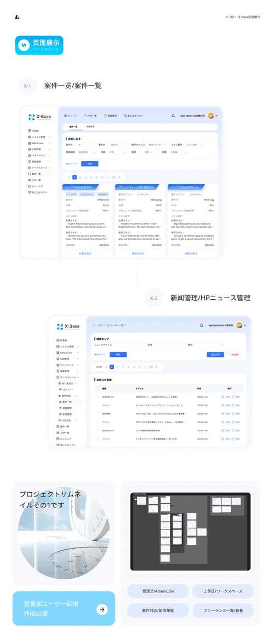Viewport: 274px width, 644px height.
Task: Click the 一括削除 button
Action: point(235,355)
